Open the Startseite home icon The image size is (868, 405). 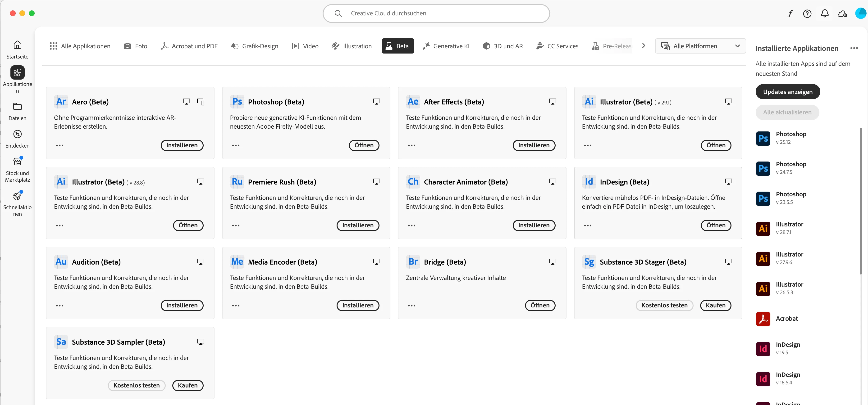click(x=18, y=45)
